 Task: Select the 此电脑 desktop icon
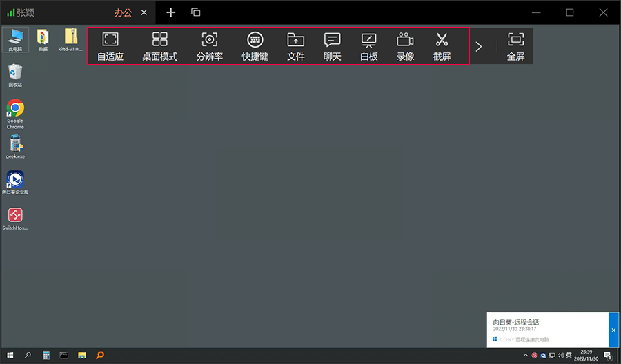click(x=15, y=39)
